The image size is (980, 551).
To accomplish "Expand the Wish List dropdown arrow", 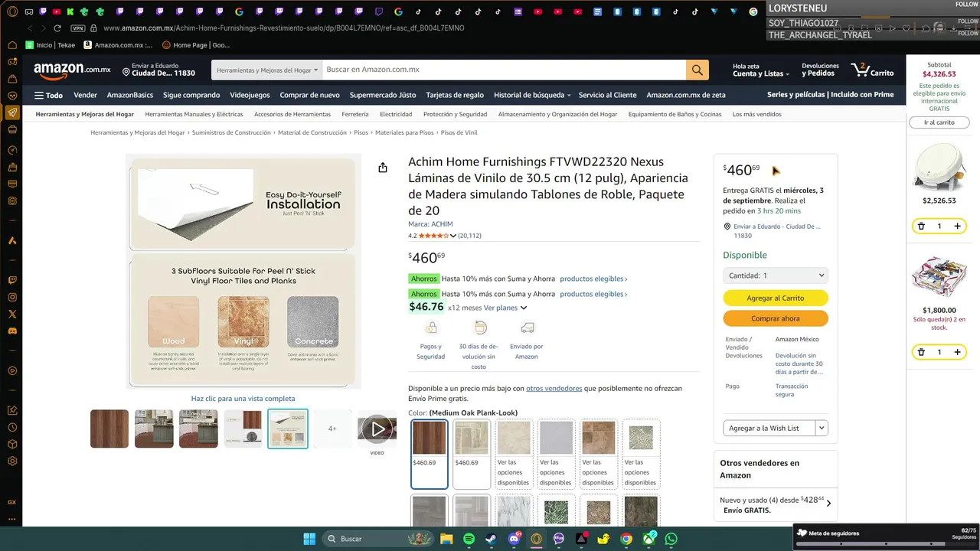I will [822, 428].
